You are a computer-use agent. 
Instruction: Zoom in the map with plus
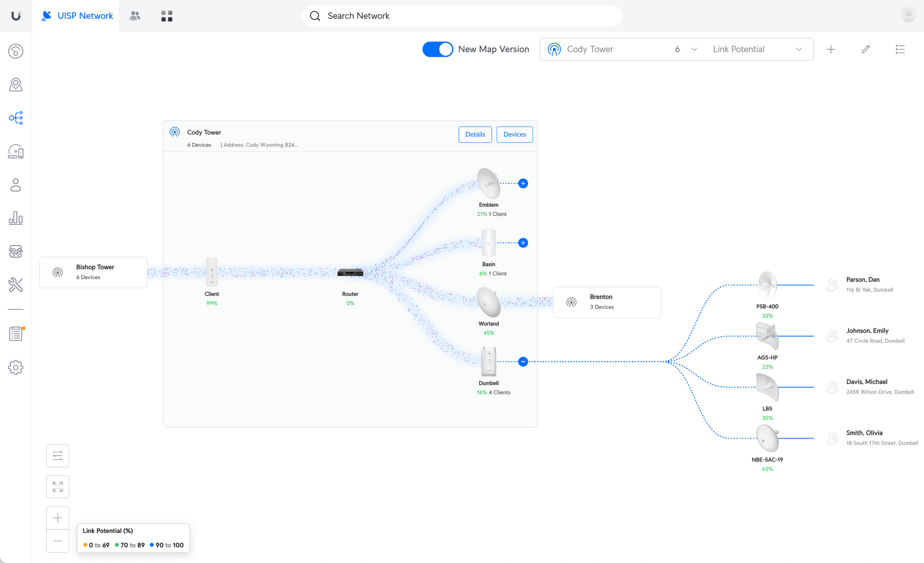58,518
